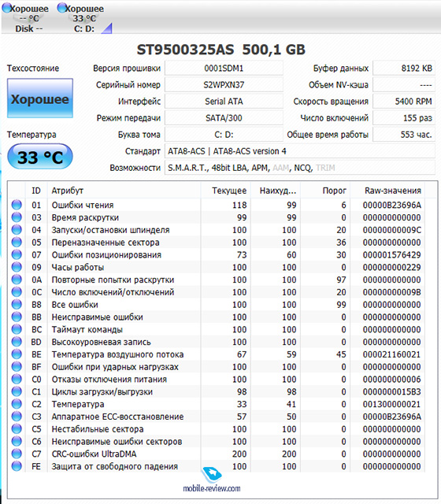Click the Serial ATA interface field
Screen dimensions: 441x504
click(224, 102)
